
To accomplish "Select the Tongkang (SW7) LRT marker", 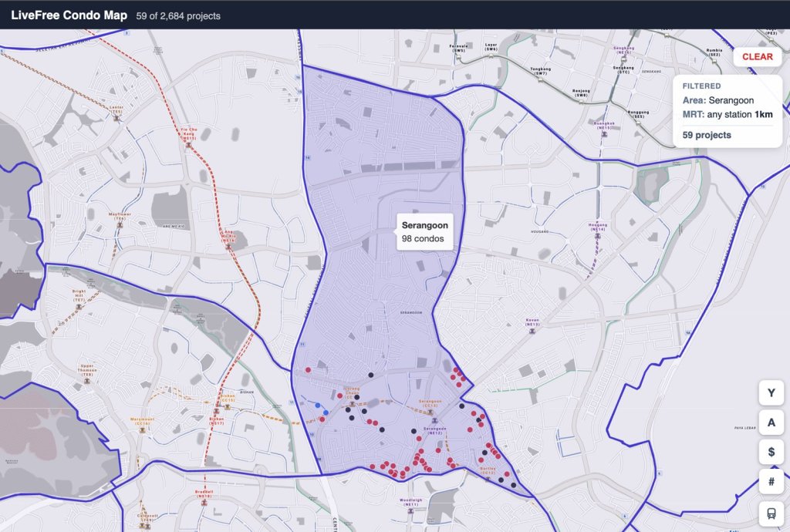I will 540,79.
